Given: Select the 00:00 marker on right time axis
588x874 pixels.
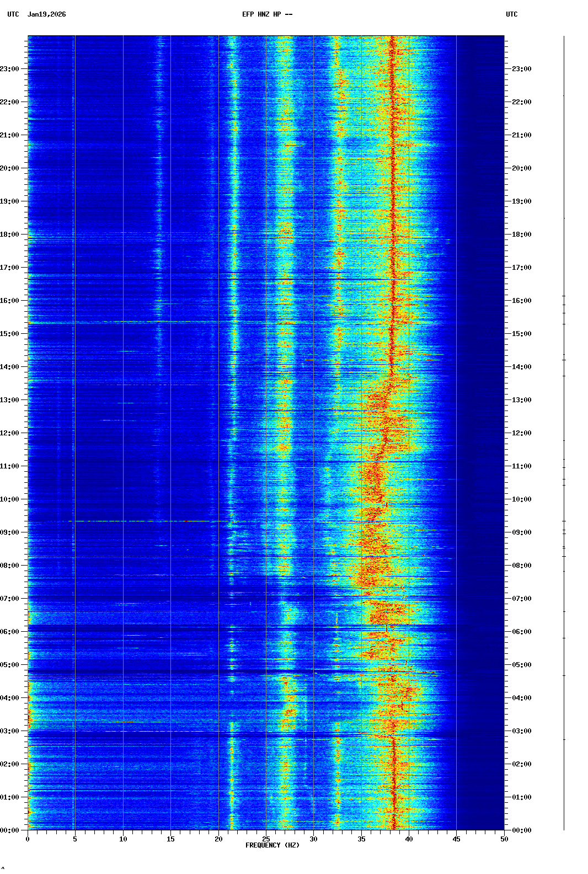Looking at the screenshot, I should [x=521, y=830].
